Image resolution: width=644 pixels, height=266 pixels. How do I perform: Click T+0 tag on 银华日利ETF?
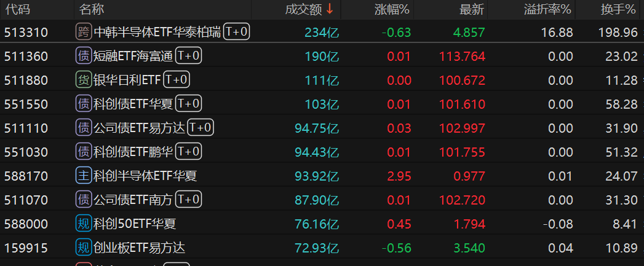click(x=176, y=80)
